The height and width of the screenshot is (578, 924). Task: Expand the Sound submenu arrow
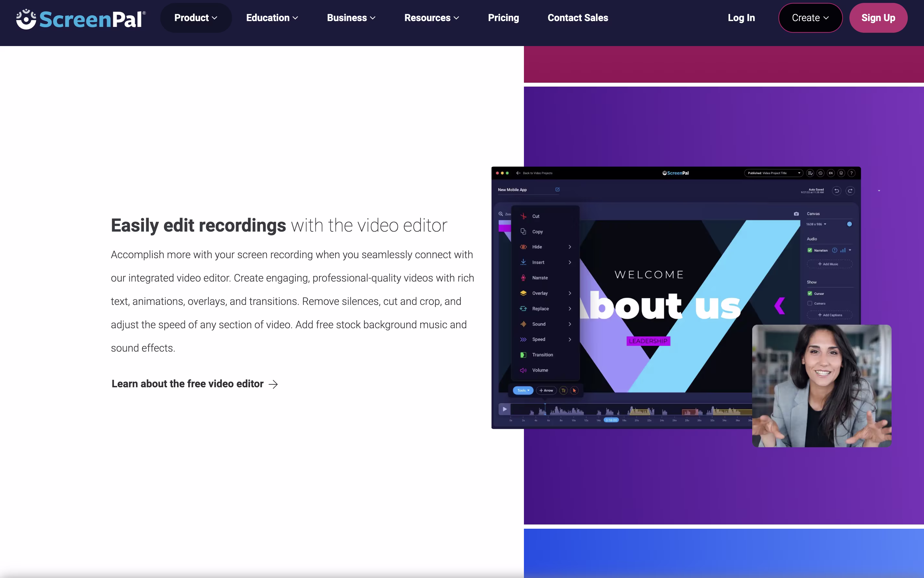(x=570, y=324)
